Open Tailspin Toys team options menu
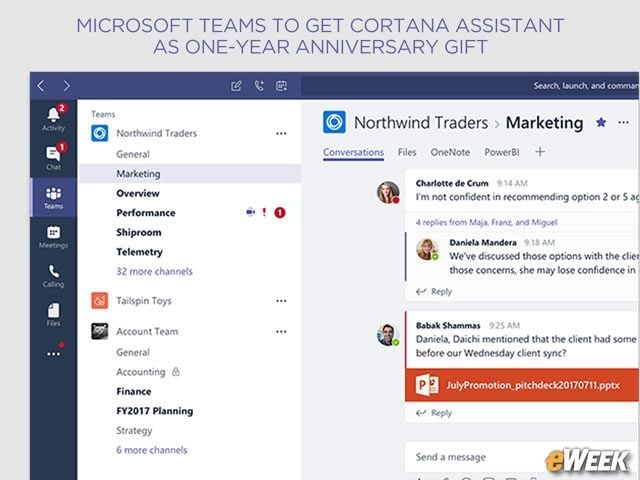Screen dimensions: 640x480 click(x=281, y=301)
